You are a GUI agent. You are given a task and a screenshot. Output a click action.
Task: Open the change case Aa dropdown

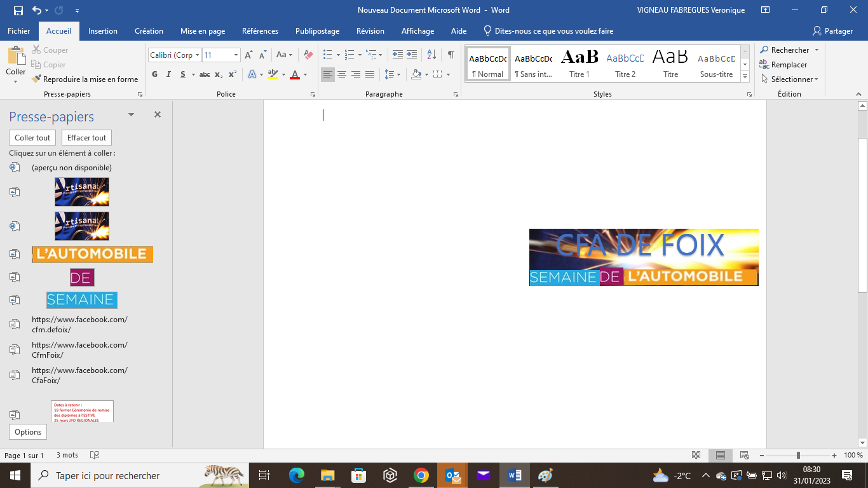284,55
